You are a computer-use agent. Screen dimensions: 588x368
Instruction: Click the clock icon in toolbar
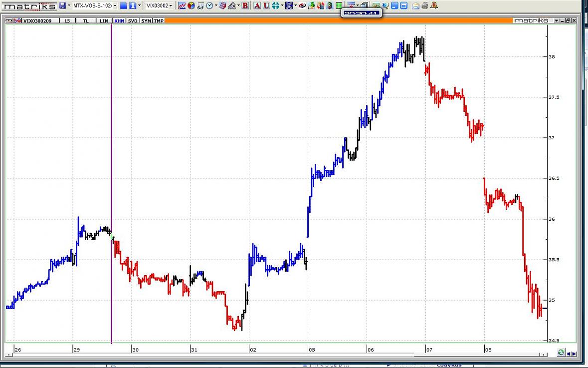pyautogui.click(x=209, y=5)
